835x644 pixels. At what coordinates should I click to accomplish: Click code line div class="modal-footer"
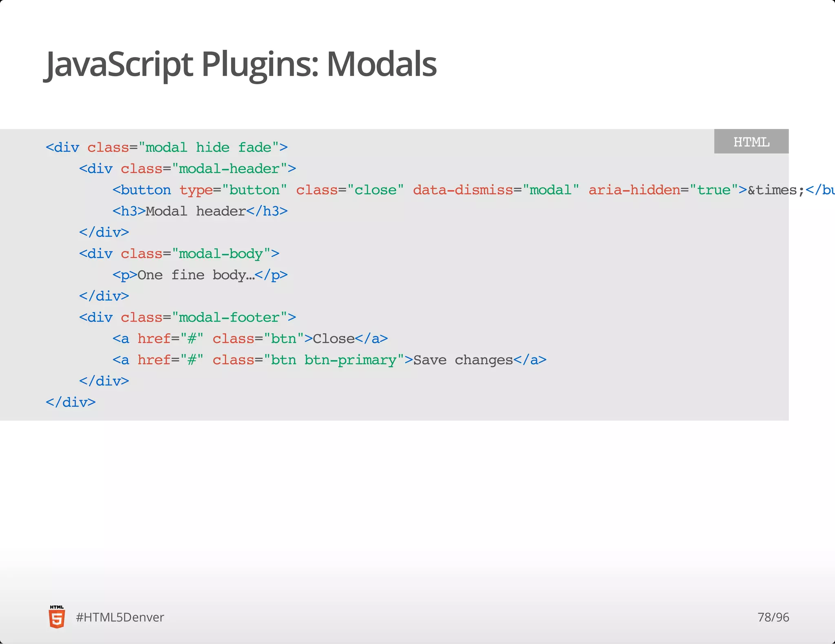pyautogui.click(x=188, y=317)
